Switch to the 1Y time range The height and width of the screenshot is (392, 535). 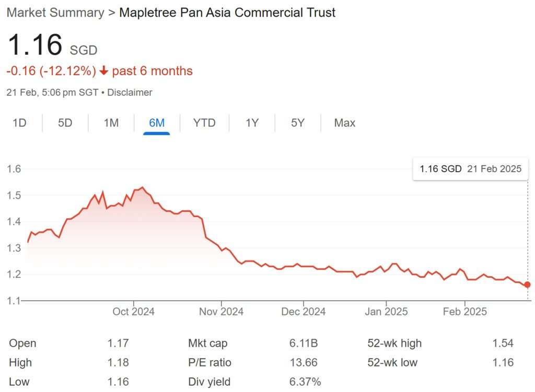pos(251,123)
